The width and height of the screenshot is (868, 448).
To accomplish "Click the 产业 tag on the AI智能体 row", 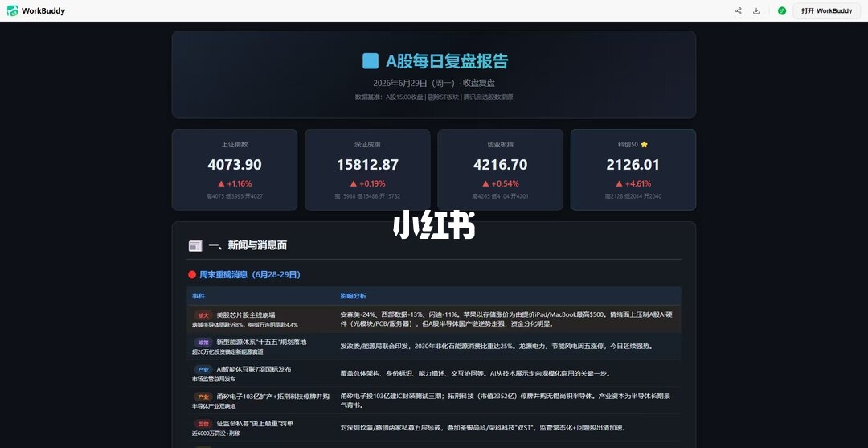I will coord(203,369).
